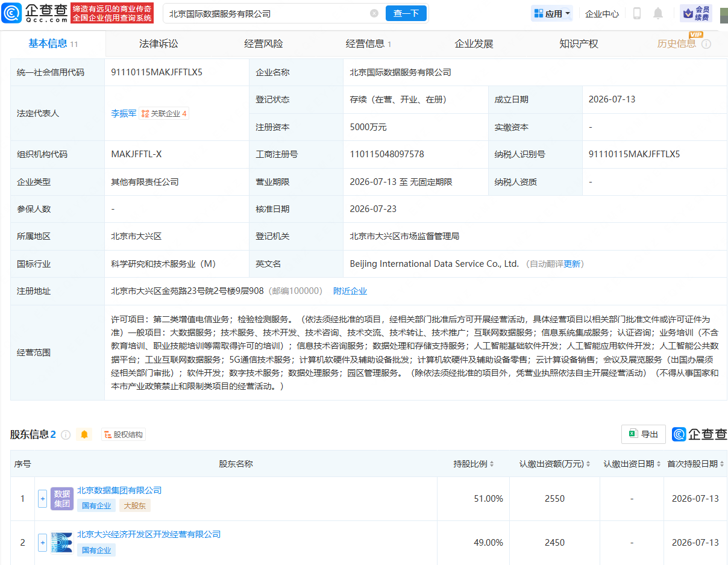Click the 大股东 tag

(134, 506)
